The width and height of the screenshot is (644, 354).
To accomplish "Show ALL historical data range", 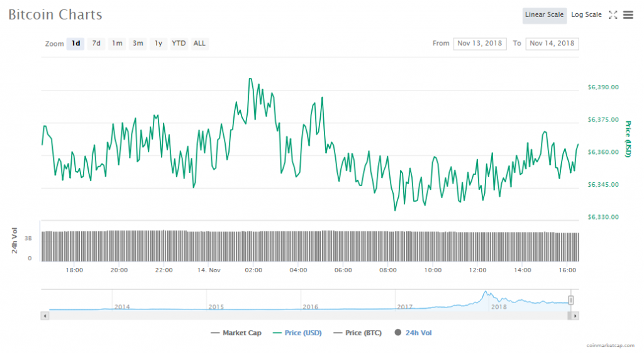I will 199,43.
